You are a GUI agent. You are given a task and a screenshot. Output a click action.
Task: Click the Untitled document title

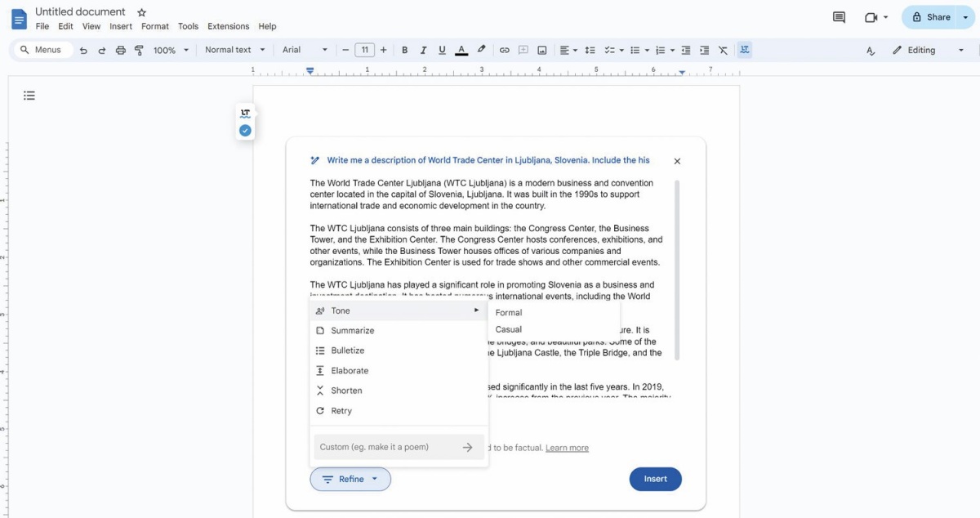tap(80, 11)
